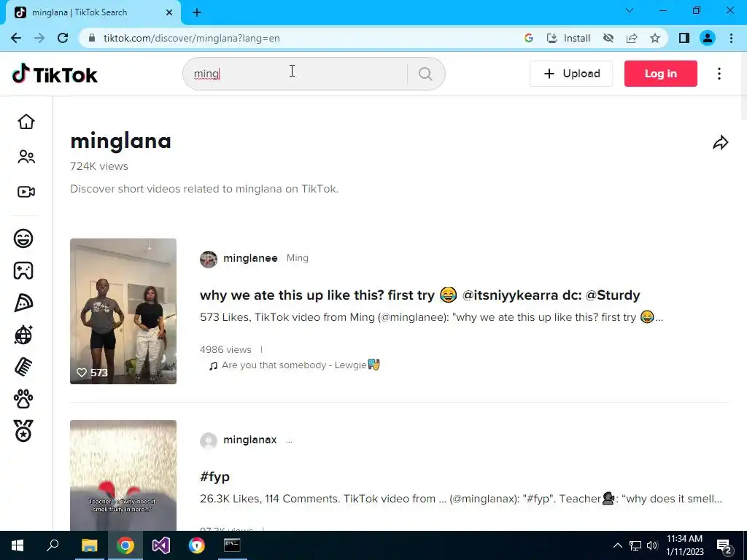
Task: Install the TikTok app from address bar
Action: (x=568, y=38)
